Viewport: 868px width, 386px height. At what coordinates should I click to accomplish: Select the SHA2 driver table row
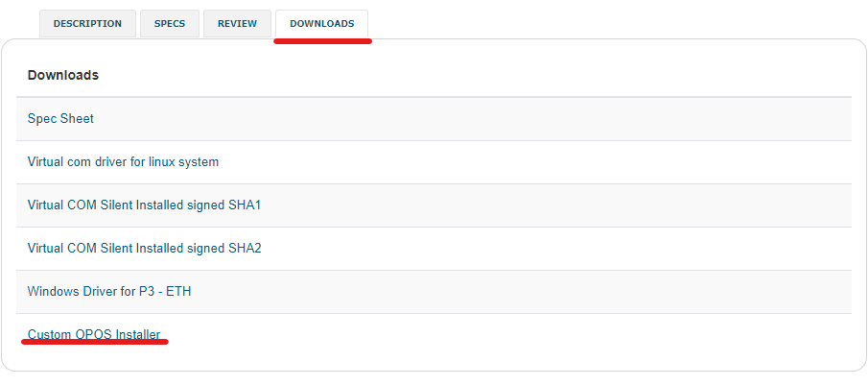pyautogui.click(x=434, y=249)
